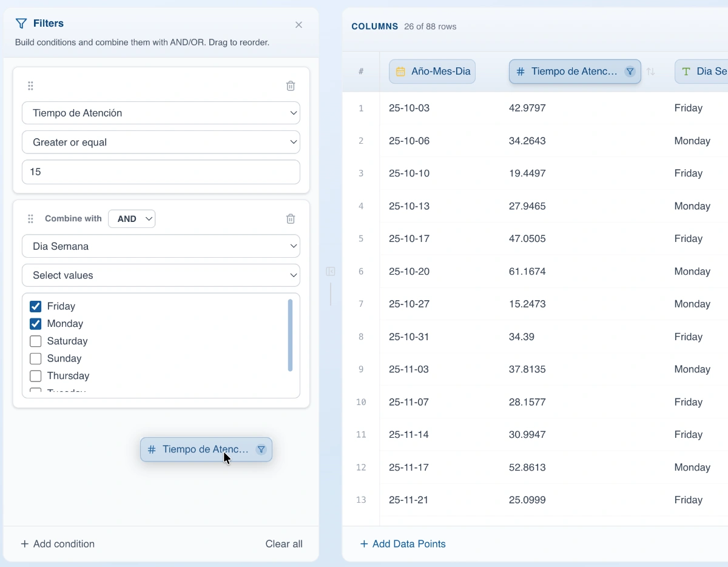Delete the Tiempo de Atención filter condition
The width and height of the screenshot is (728, 567).
pos(291,86)
